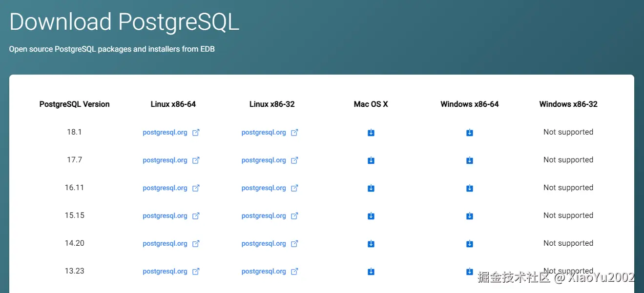Follow postgresql.org link for 14.20 Linux x86-32
The width and height of the screenshot is (644, 293).
pos(264,244)
